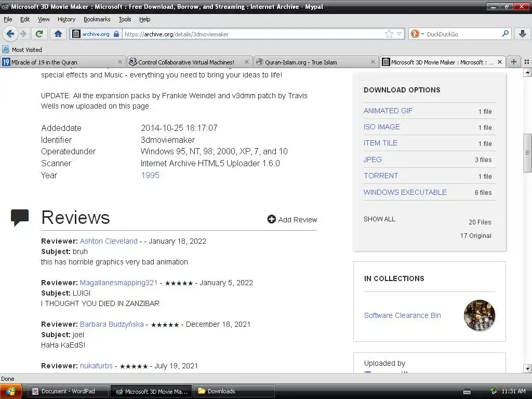
Task: Reload the page with the refresh icon
Action: point(39,34)
